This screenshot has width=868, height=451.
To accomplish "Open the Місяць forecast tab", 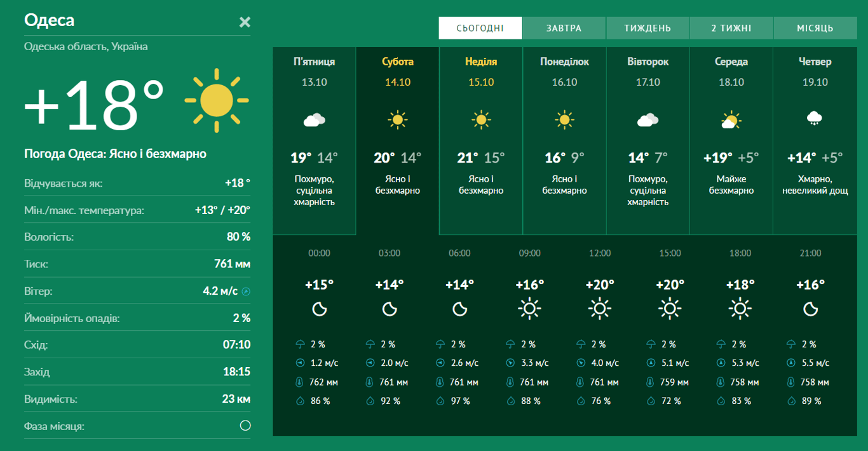I will pyautogui.click(x=815, y=28).
